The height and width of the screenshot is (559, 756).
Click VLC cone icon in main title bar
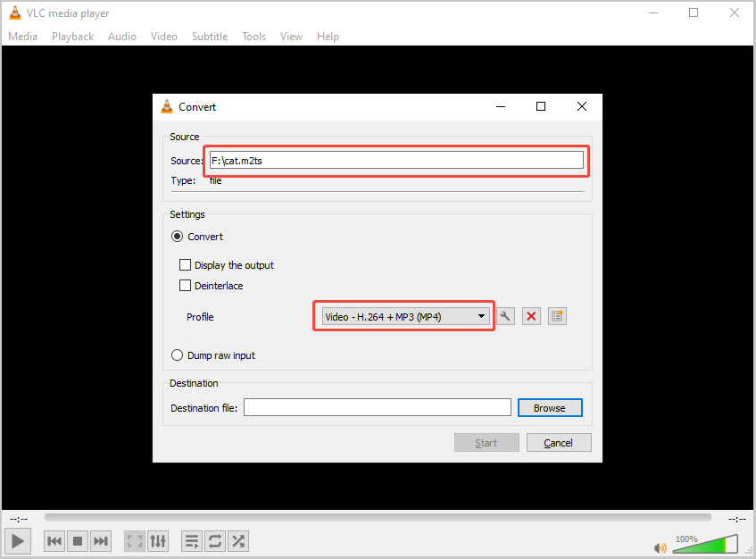(15, 13)
